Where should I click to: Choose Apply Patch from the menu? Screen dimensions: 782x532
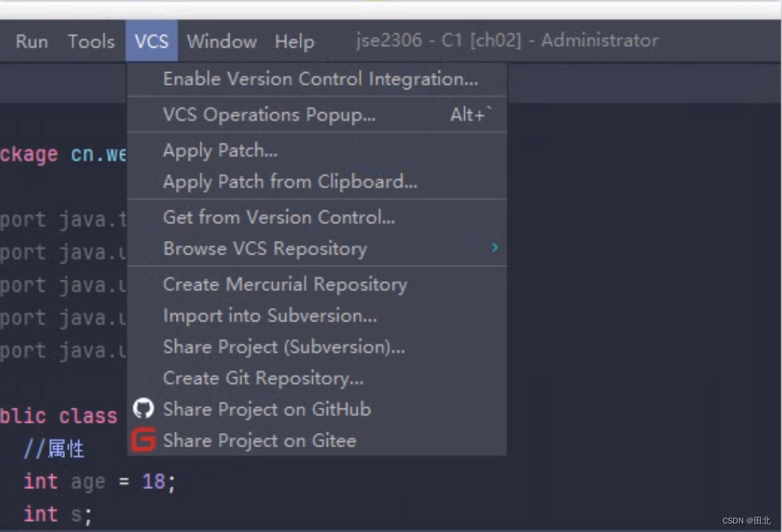pos(220,150)
